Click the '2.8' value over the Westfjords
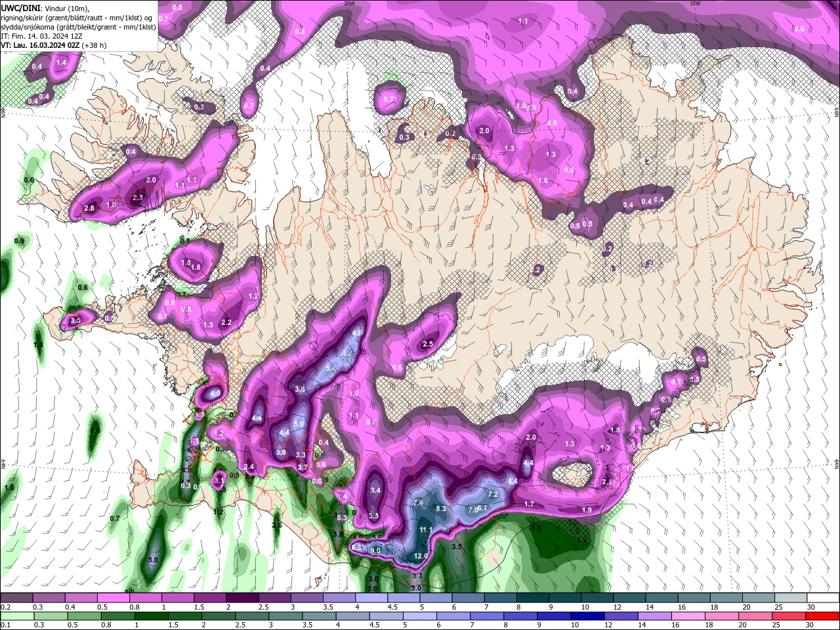The width and height of the screenshot is (840, 630). pyautogui.click(x=90, y=208)
